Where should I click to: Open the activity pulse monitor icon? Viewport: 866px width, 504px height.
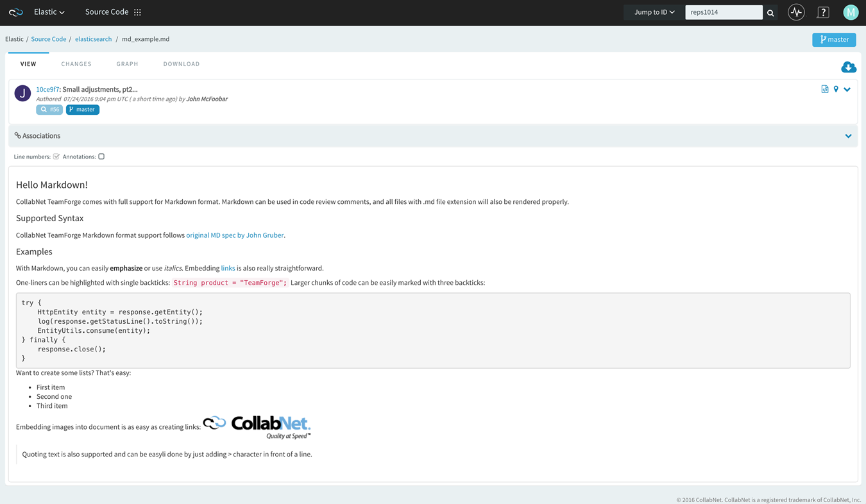click(796, 12)
